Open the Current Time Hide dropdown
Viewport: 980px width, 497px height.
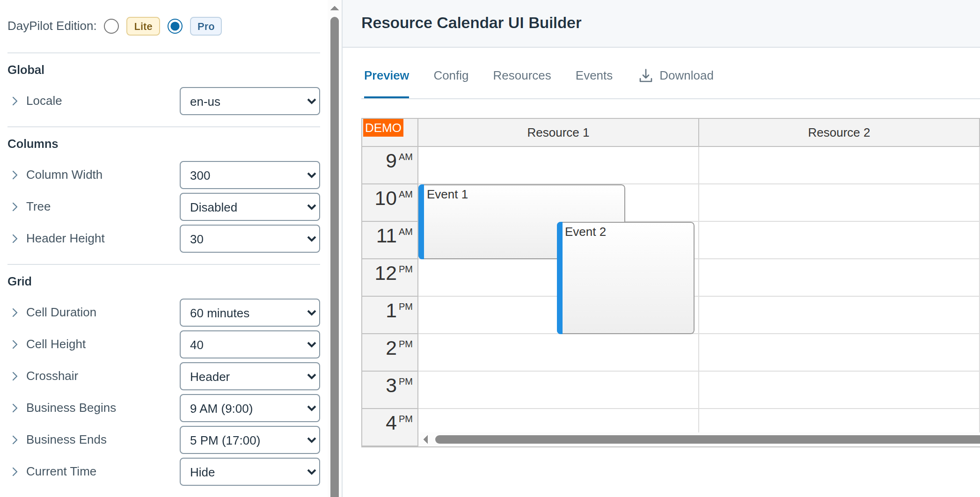pos(250,472)
